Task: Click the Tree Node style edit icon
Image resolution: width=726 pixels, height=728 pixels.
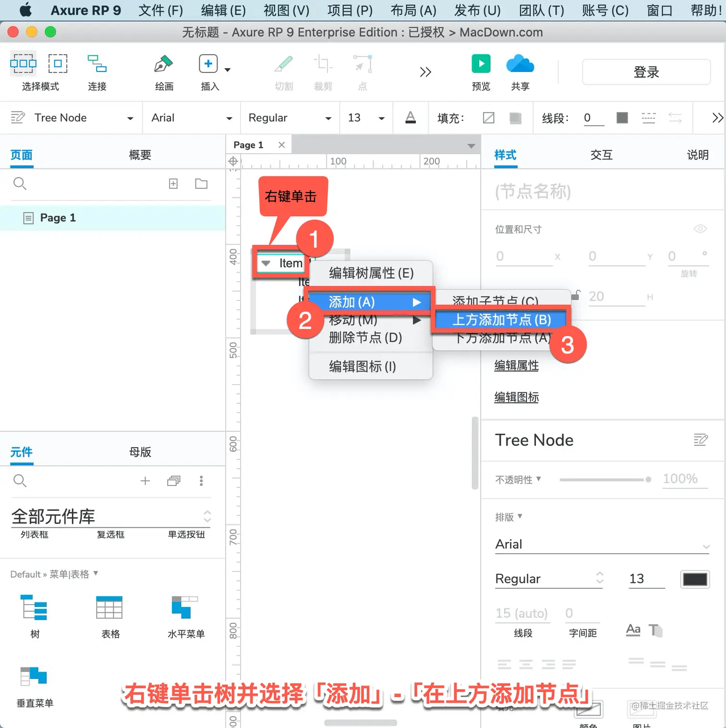Action: (x=701, y=440)
